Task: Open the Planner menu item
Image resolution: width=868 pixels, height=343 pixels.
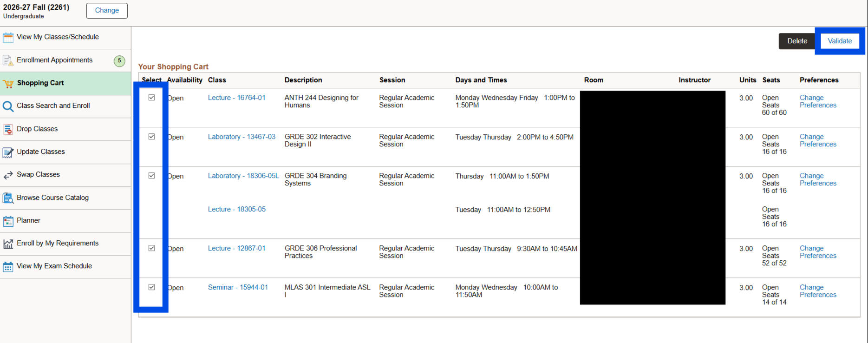Action: pyautogui.click(x=28, y=220)
